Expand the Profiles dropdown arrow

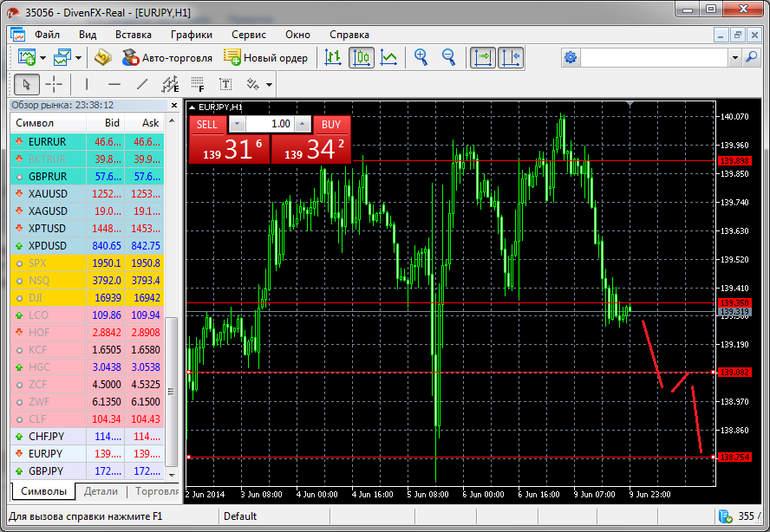(x=79, y=58)
